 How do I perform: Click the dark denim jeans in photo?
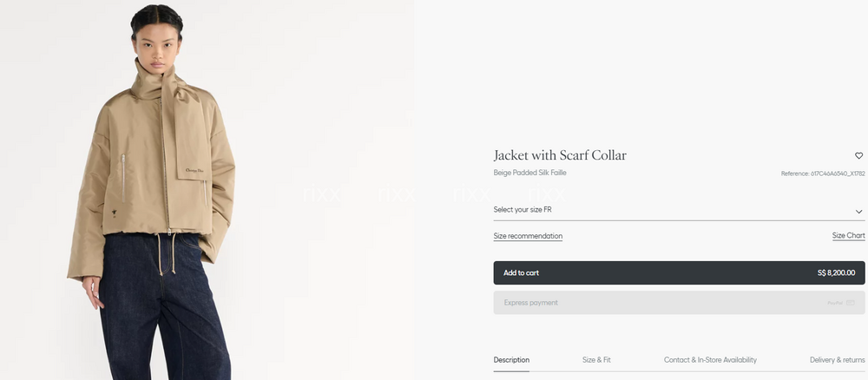point(161,304)
